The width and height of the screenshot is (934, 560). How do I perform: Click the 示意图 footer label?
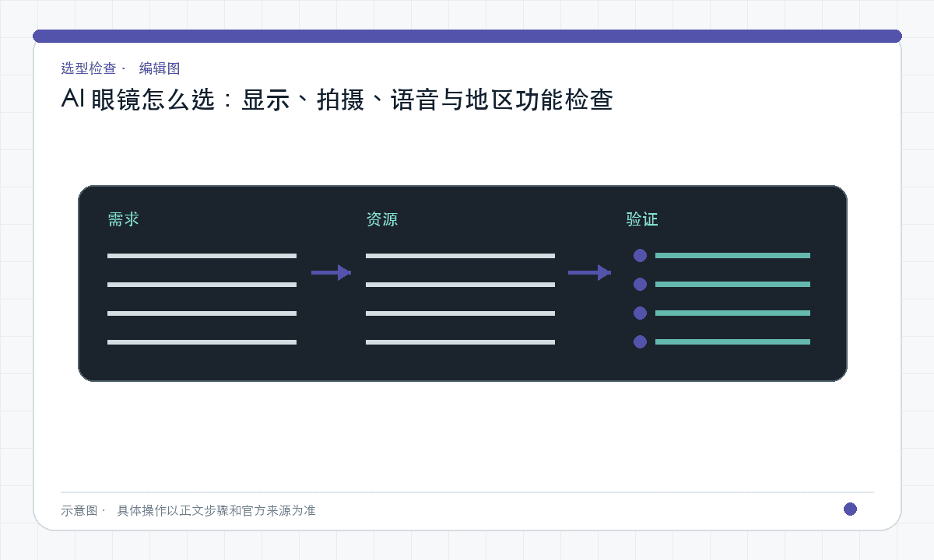[79, 510]
